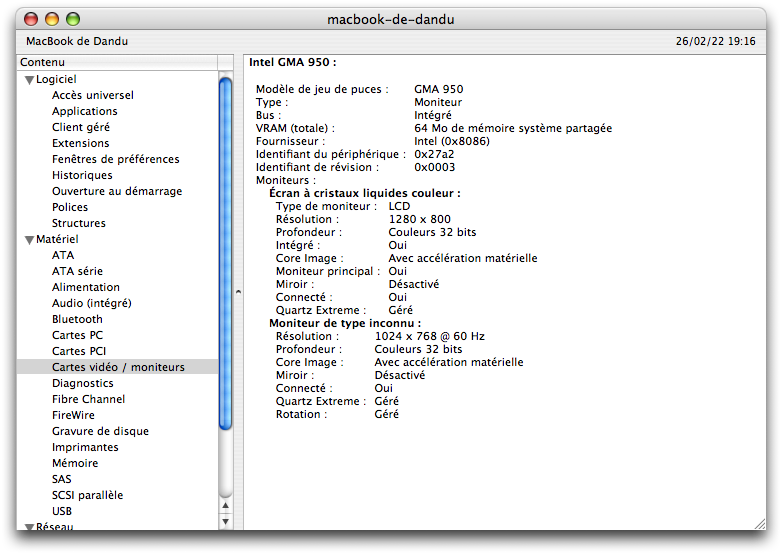Click the date "26/02/22 19:16"
The image size is (782, 554).
click(716, 41)
